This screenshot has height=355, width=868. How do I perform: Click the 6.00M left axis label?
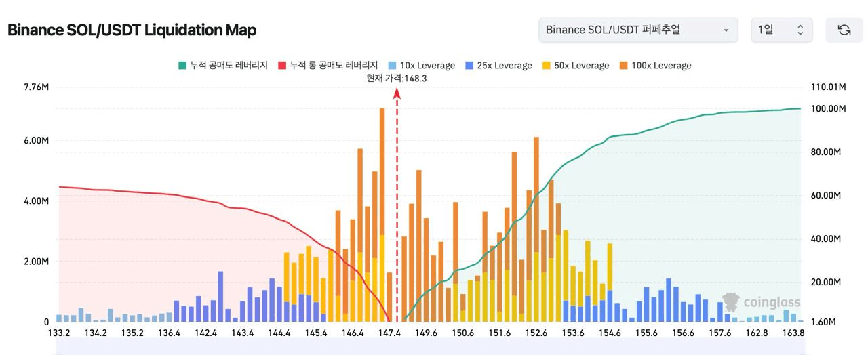[36, 141]
